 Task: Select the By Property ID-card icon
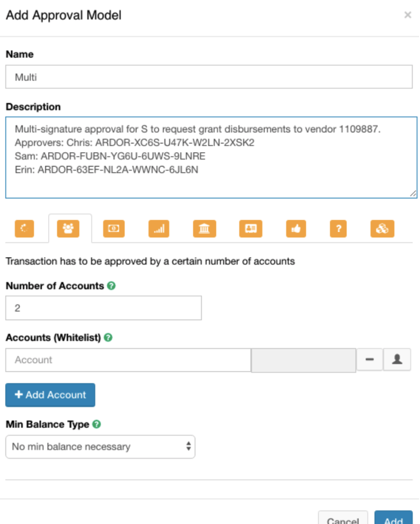[x=251, y=229]
